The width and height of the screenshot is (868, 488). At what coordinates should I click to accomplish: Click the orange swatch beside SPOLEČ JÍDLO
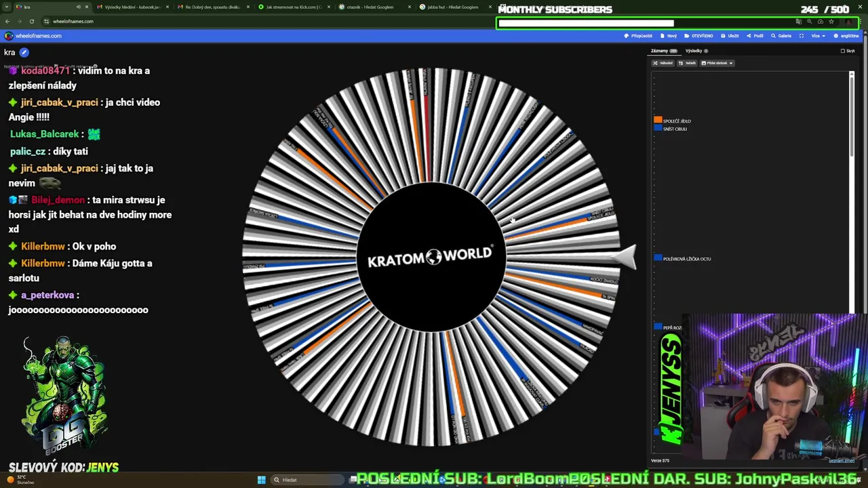[658, 120]
